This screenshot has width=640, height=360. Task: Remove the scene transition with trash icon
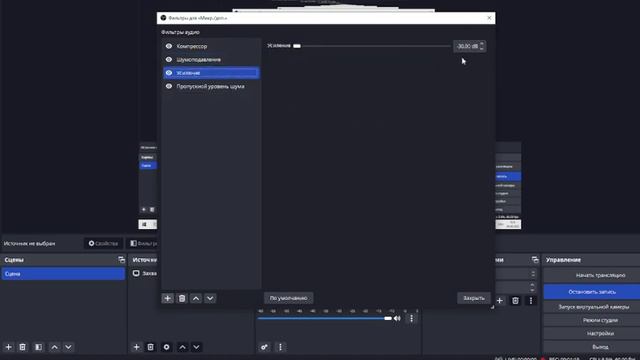click(x=515, y=301)
